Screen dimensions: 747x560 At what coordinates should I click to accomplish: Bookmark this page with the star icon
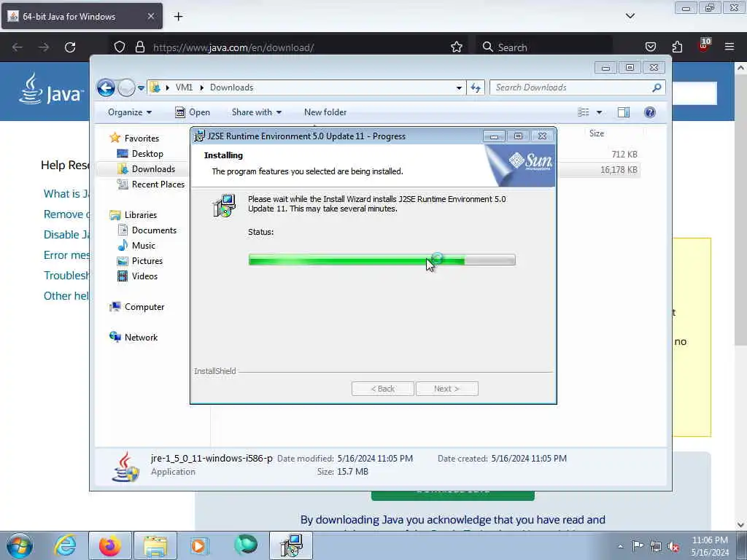(457, 47)
